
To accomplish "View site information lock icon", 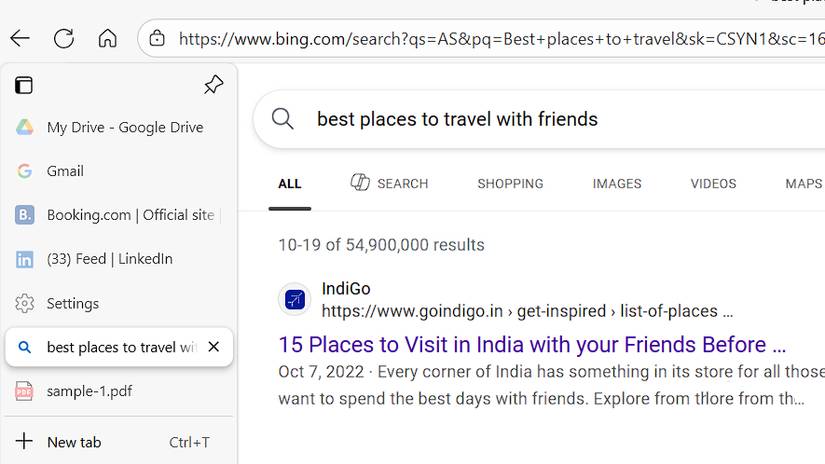I will [x=157, y=39].
